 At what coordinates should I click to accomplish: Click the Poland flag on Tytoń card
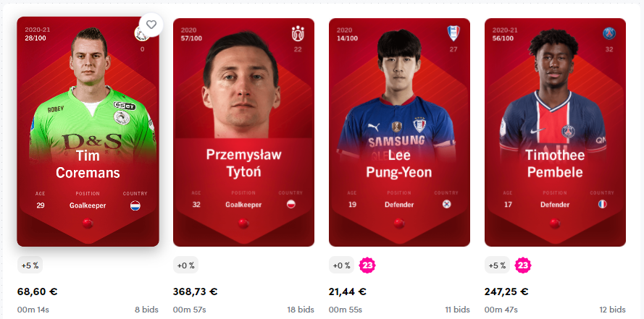290,204
